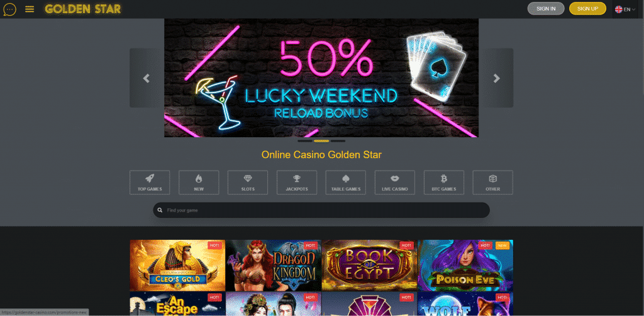Open the Cleo's Gold game thumbnail
The width and height of the screenshot is (644, 316).
pyautogui.click(x=177, y=266)
